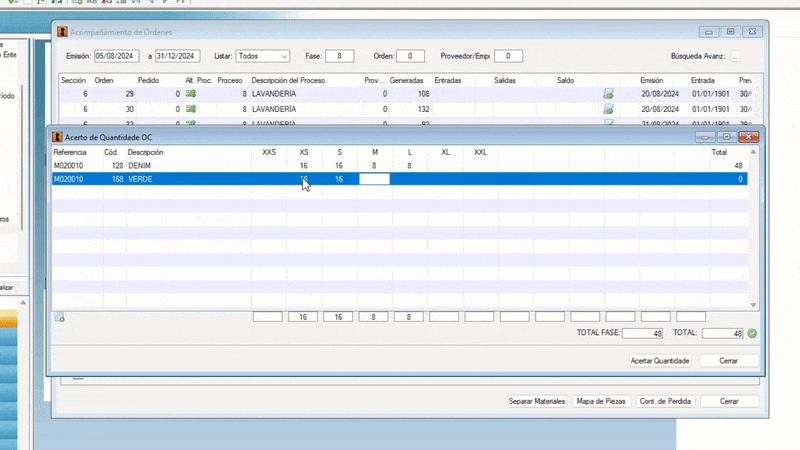Click the Saldo column header

click(x=565, y=81)
